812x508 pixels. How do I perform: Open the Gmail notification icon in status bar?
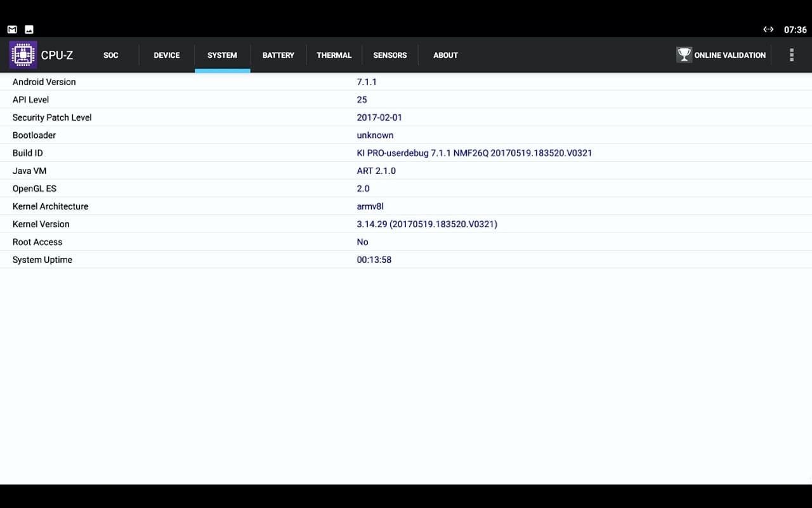click(12, 29)
